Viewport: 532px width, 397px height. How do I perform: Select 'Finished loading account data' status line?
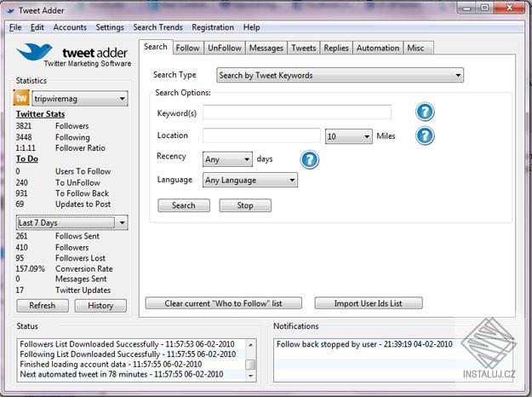(111, 364)
